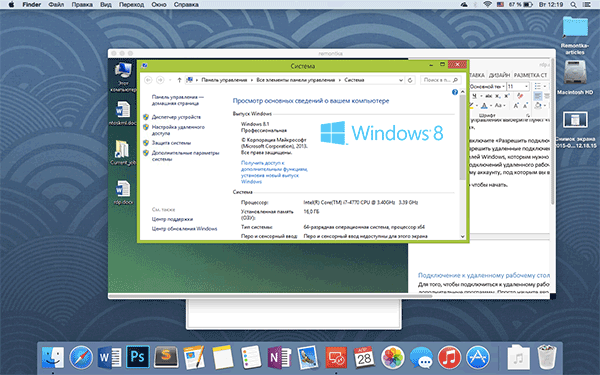Click the control panel search field
The image size is (600, 375).
pos(440,80)
